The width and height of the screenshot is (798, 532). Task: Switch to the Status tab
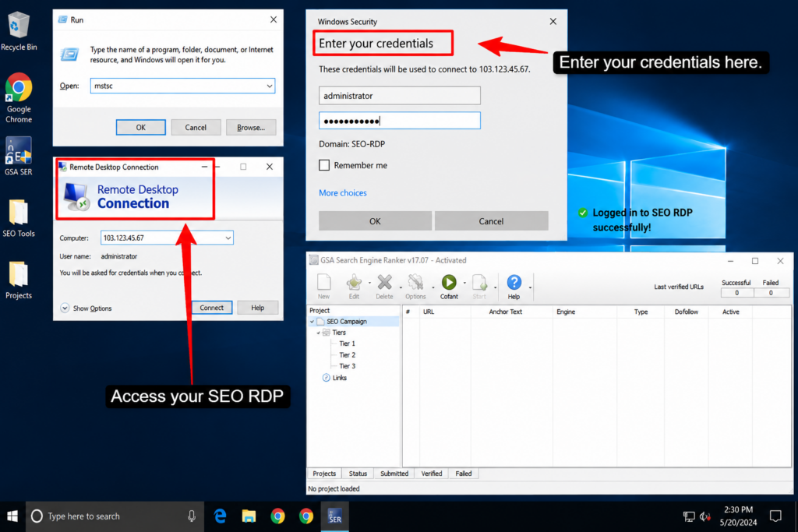click(358, 474)
